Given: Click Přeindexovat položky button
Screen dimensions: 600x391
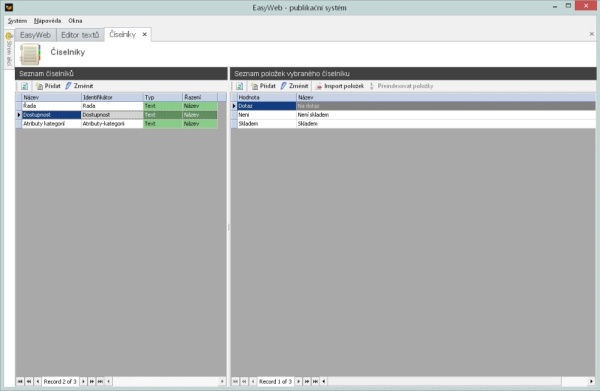Looking at the screenshot, I should 401,86.
